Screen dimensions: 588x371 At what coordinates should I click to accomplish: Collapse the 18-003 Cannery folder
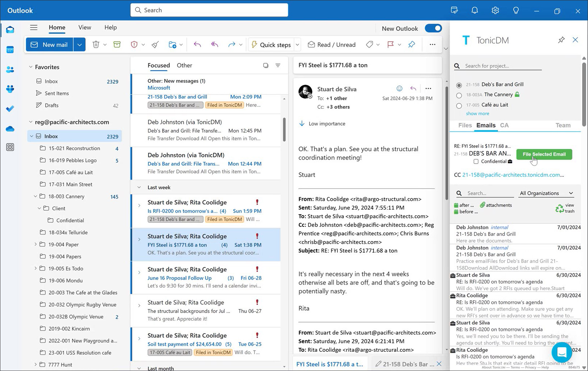(x=35, y=196)
